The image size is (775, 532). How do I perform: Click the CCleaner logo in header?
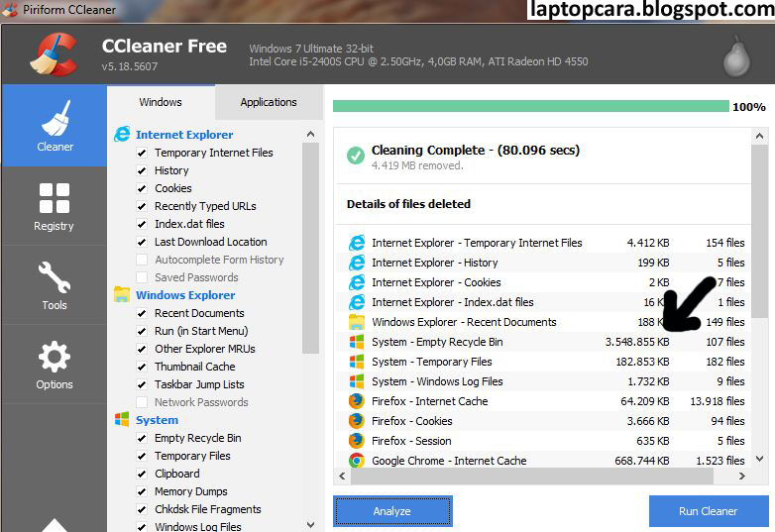[x=55, y=54]
